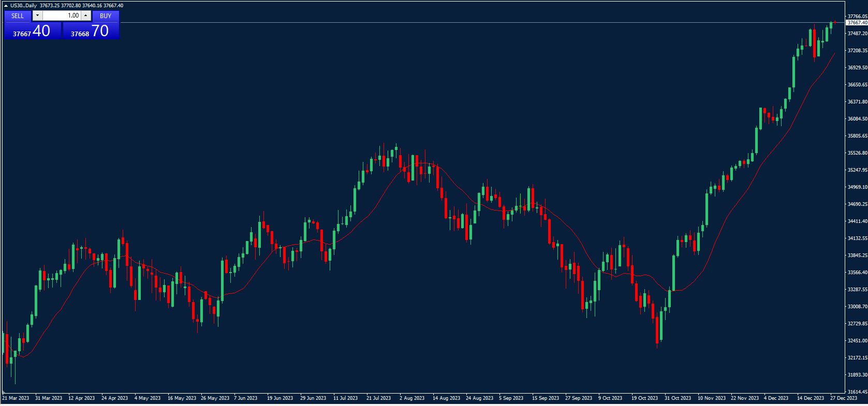Select the highlighted 37667.40 price label

point(857,23)
